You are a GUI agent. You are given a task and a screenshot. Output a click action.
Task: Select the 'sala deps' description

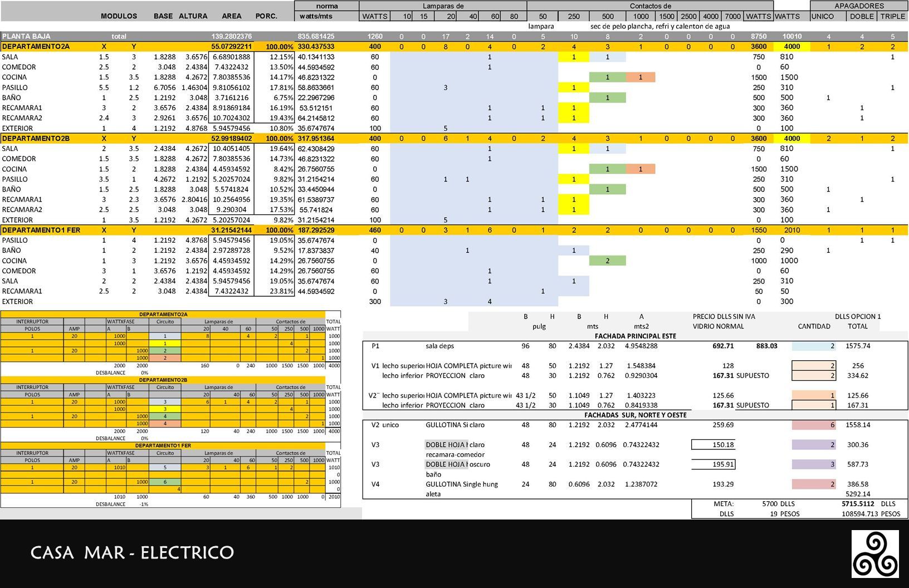pyautogui.click(x=439, y=346)
